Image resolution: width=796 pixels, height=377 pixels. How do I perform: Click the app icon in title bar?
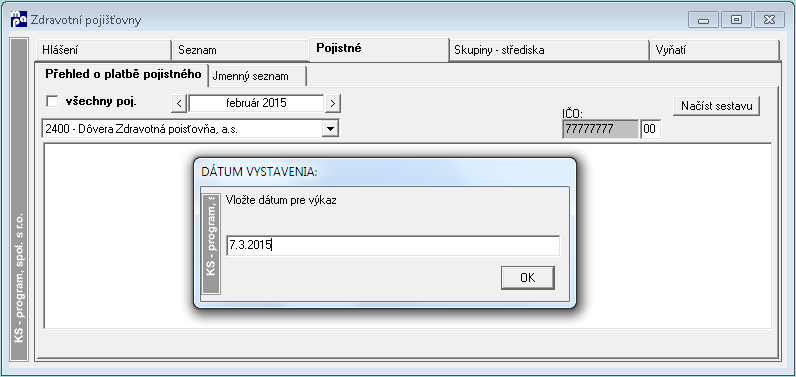point(18,20)
